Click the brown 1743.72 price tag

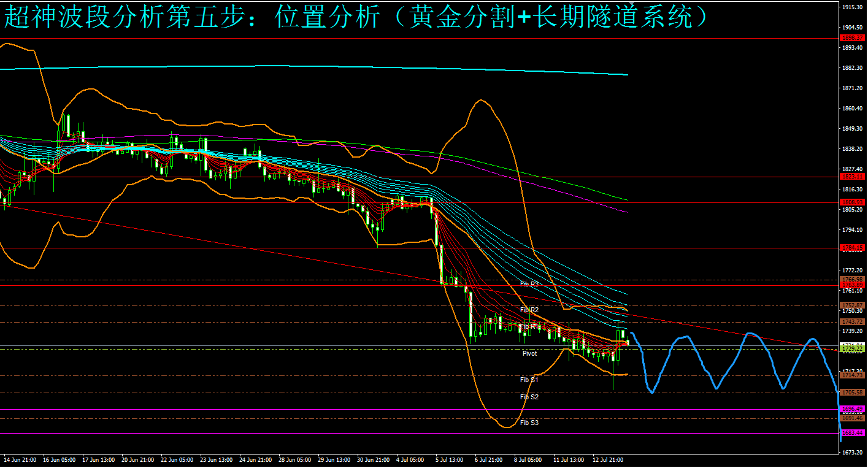852,322
